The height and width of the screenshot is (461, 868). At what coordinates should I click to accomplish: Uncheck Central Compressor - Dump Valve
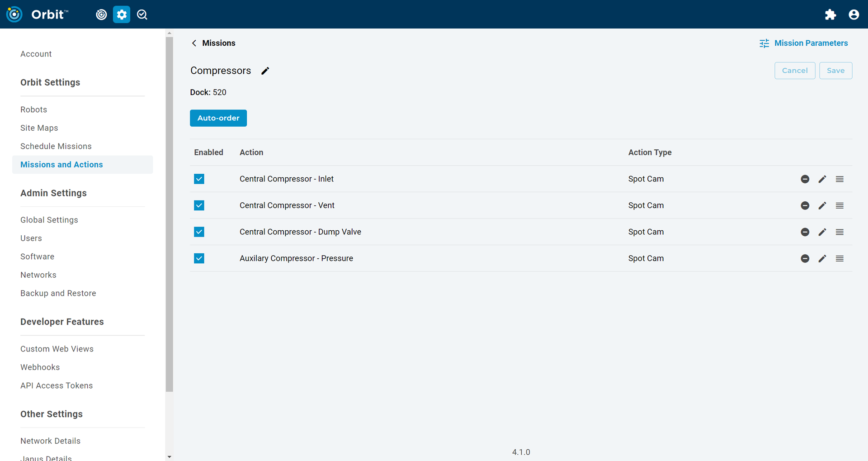[199, 232]
